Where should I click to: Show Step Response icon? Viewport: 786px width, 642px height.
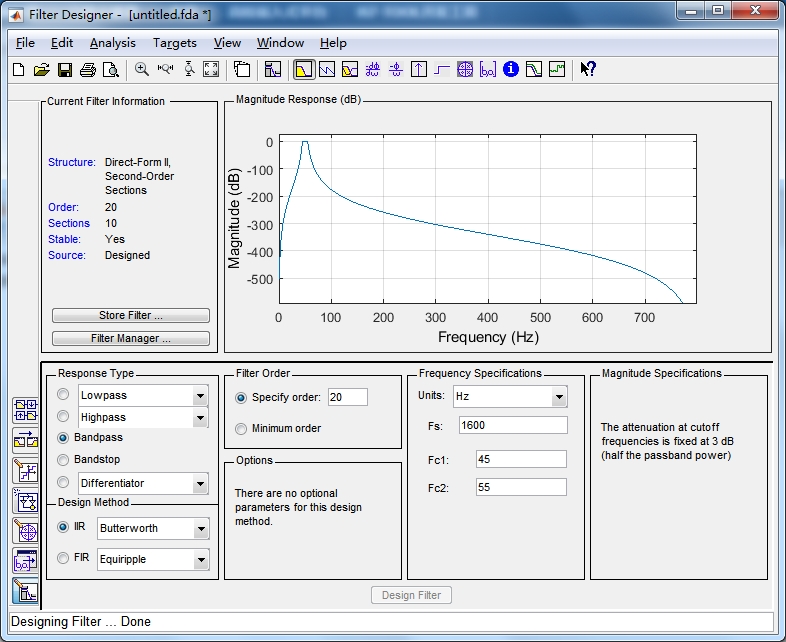click(x=442, y=70)
